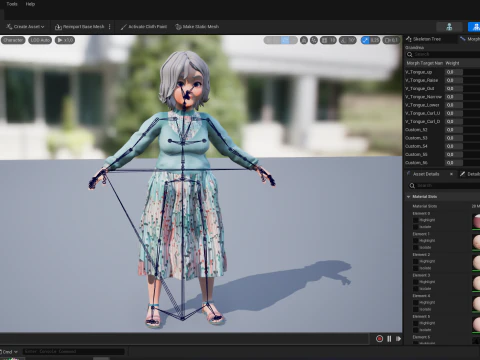
Task: Open the LOD Auto menu
Action: (x=40, y=40)
